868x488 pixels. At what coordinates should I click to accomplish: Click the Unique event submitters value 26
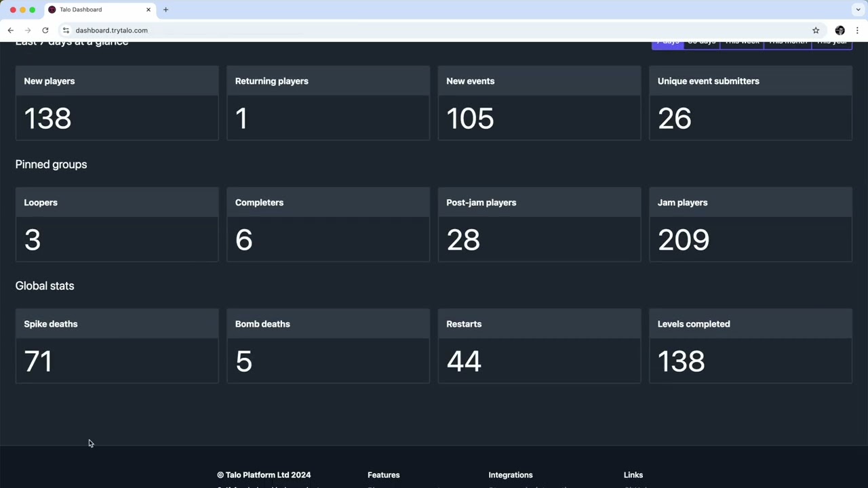point(675,119)
